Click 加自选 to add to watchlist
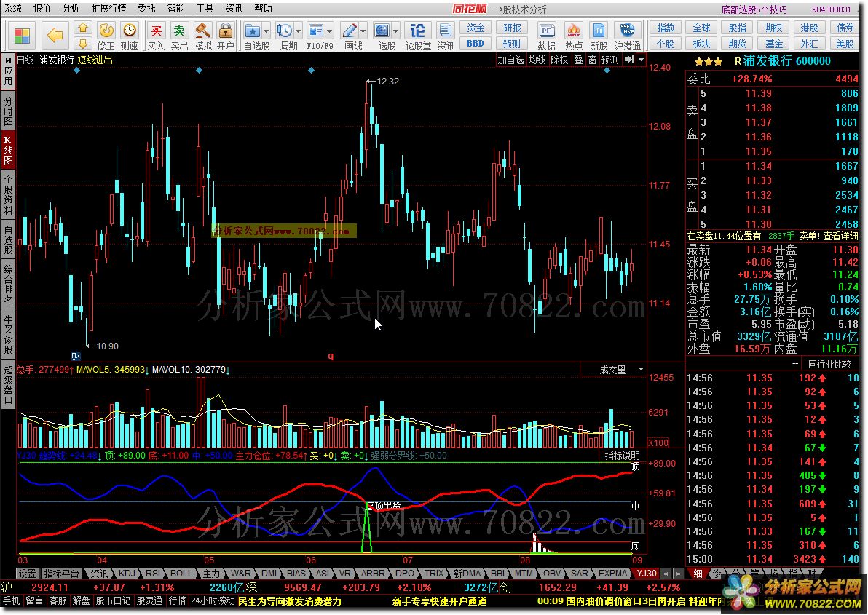Screen dimensions: 868x615 (x=510, y=60)
